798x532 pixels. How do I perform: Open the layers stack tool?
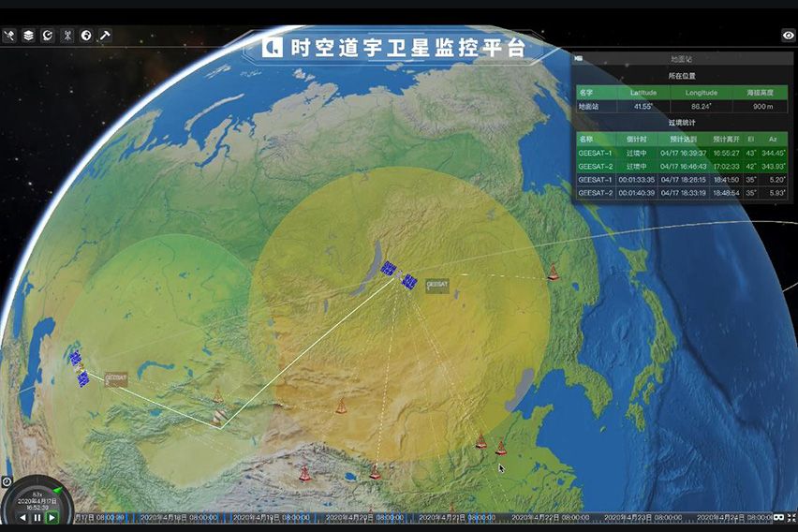click(29, 36)
